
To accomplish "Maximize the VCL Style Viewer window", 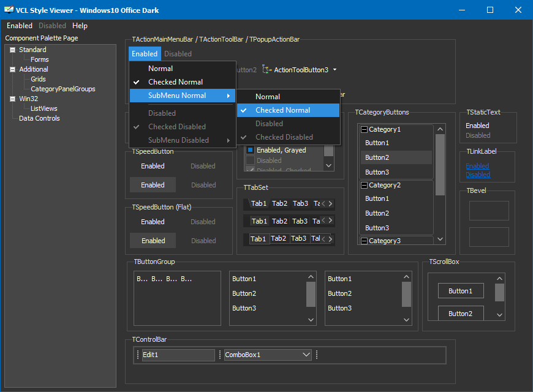I will pos(490,10).
